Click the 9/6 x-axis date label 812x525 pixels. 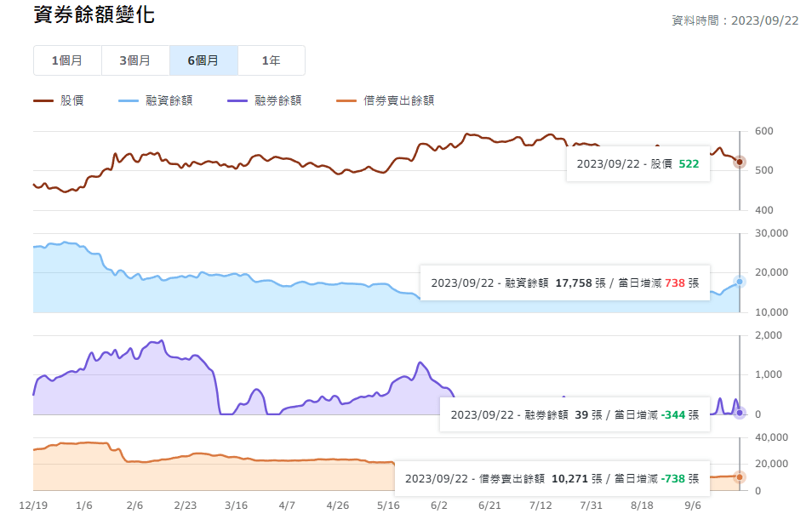(693, 505)
